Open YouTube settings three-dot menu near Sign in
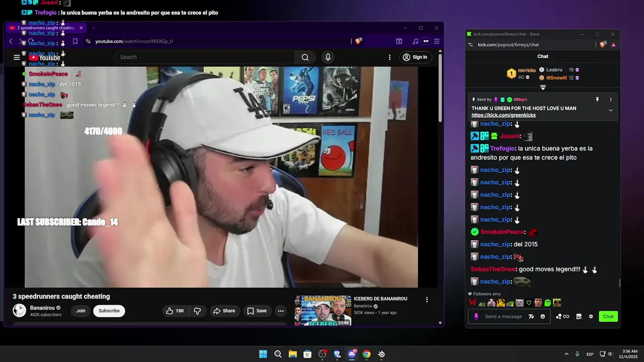 [x=389, y=57]
